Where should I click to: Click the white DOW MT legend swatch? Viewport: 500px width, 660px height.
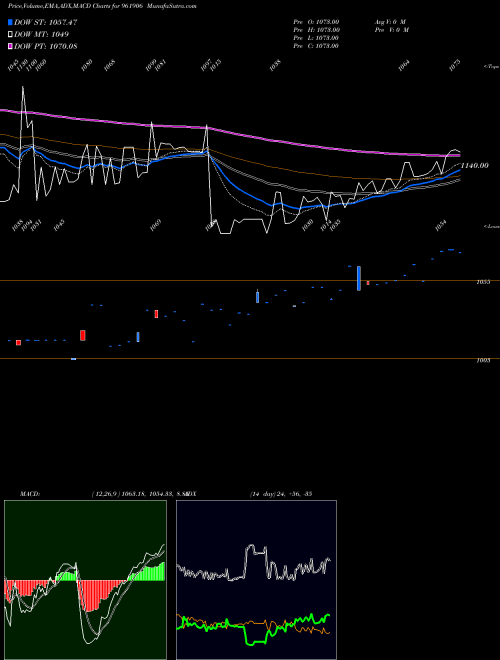[x=11, y=34]
